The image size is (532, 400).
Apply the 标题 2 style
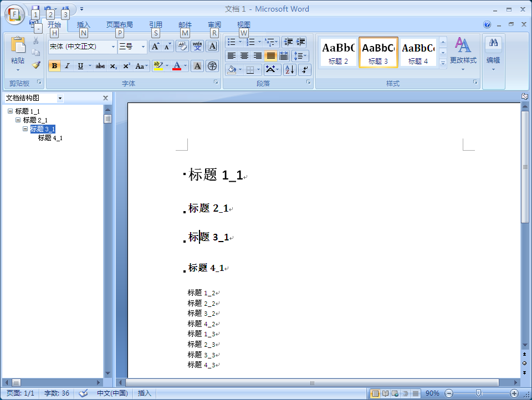tap(338, 53)
